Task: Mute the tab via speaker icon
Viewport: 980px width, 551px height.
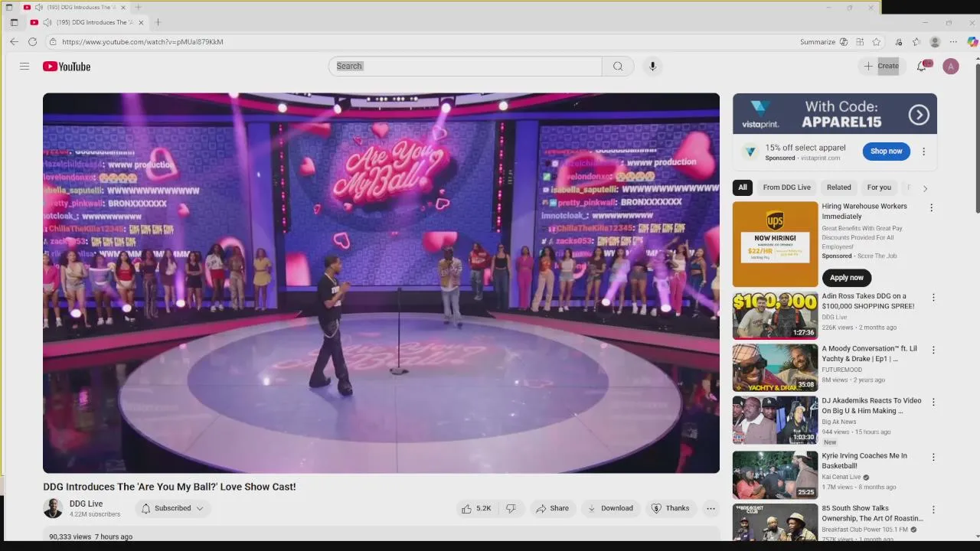Action: pos(47,22)
